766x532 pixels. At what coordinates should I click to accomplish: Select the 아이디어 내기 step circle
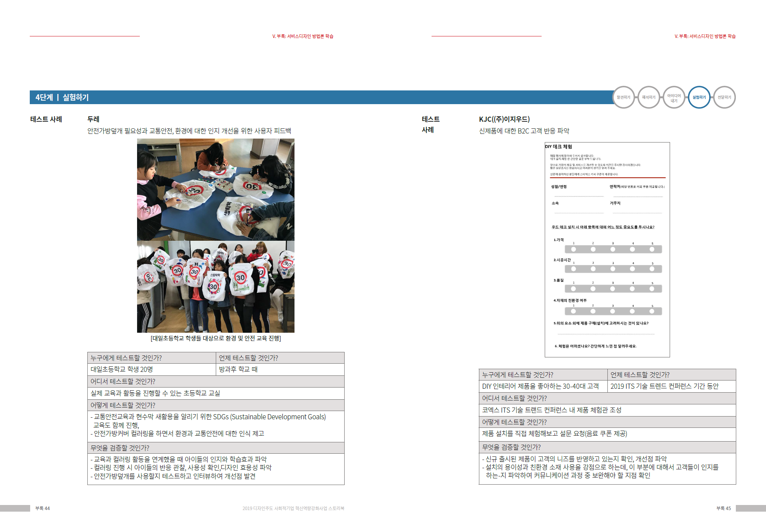click(x=674, y=97)
